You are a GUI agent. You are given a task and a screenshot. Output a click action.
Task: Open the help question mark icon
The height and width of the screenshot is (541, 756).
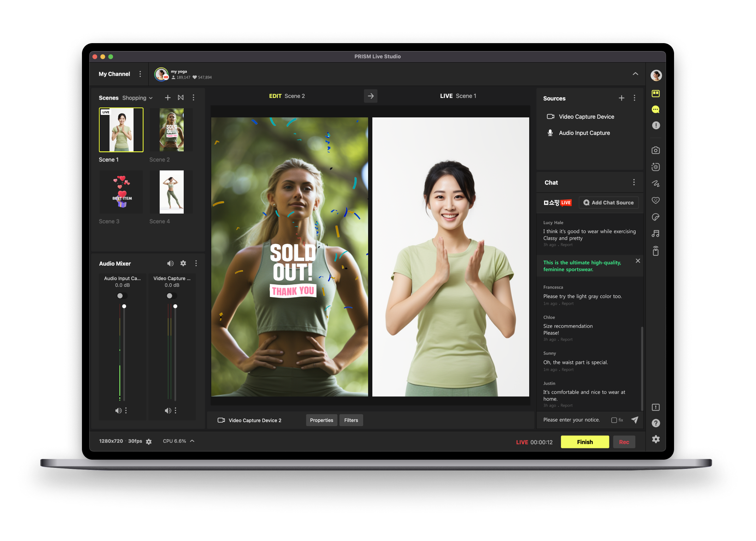[x=656, y=423]
